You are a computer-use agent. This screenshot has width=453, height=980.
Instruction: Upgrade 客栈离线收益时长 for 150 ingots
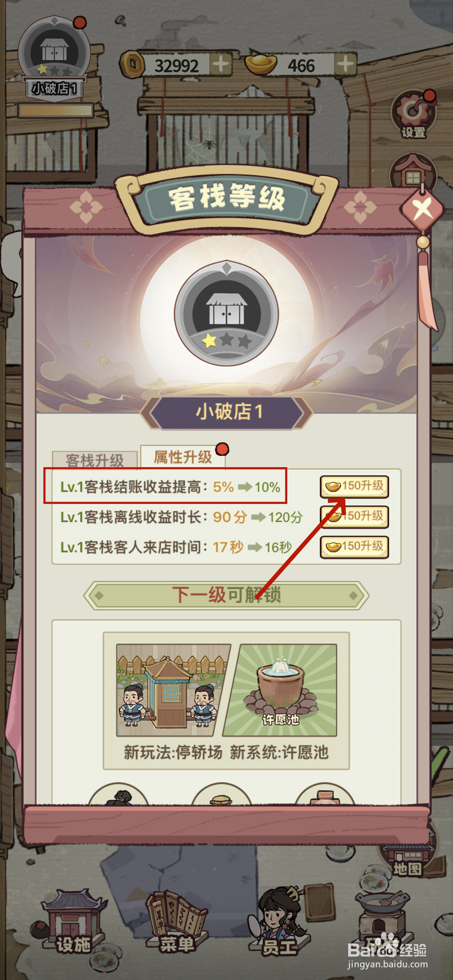pos(354,516)
